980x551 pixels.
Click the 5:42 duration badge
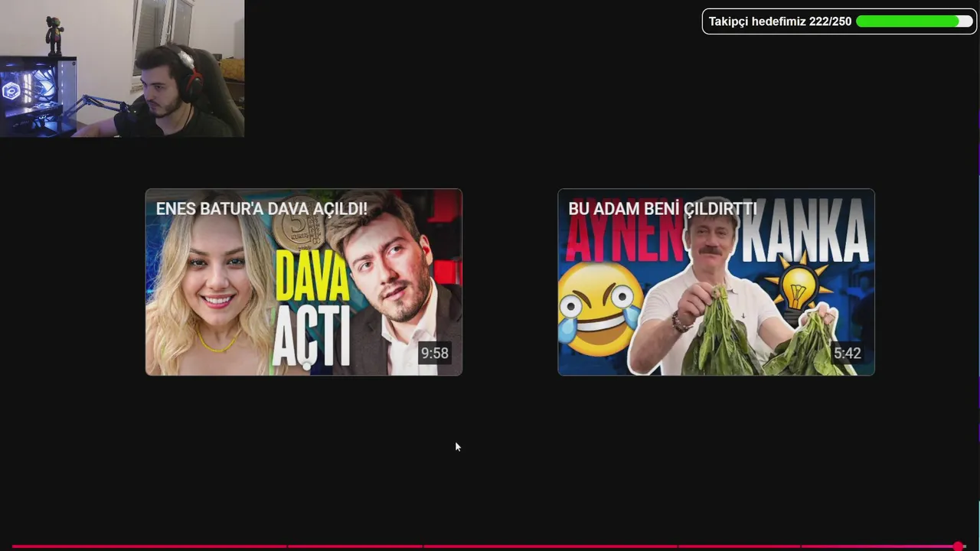[847, 354]
